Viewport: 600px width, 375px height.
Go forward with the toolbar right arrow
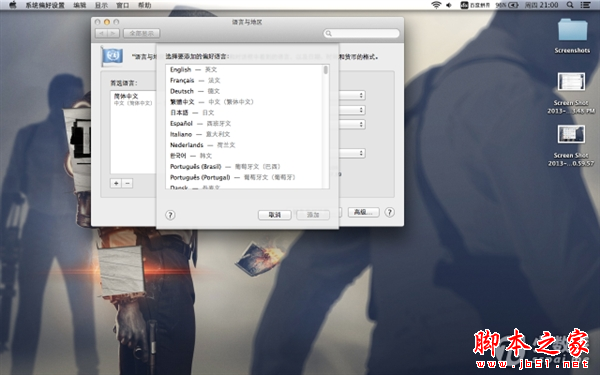113,33
